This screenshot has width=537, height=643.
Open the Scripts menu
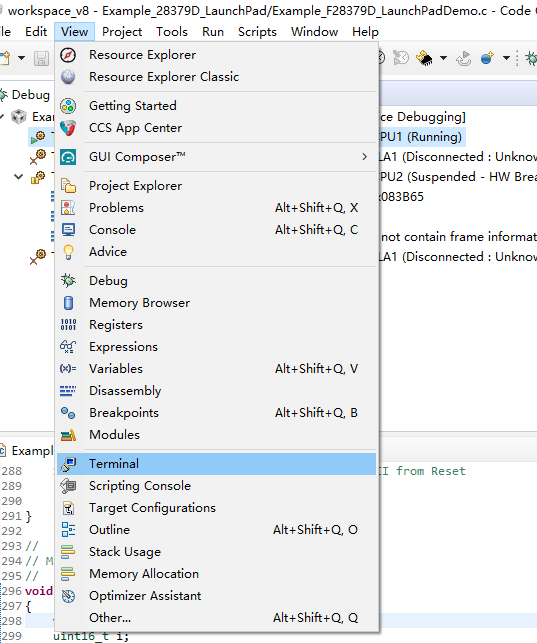tap(257, 32)
